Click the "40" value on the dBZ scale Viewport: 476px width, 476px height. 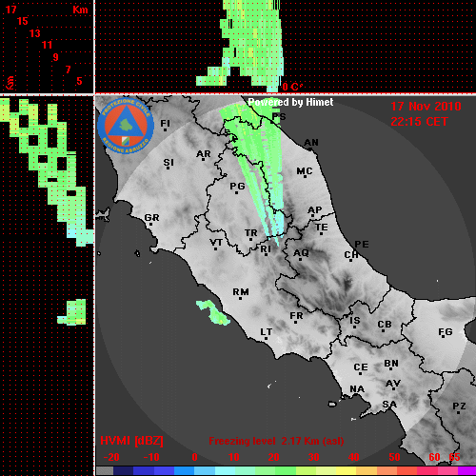[354, 457]
